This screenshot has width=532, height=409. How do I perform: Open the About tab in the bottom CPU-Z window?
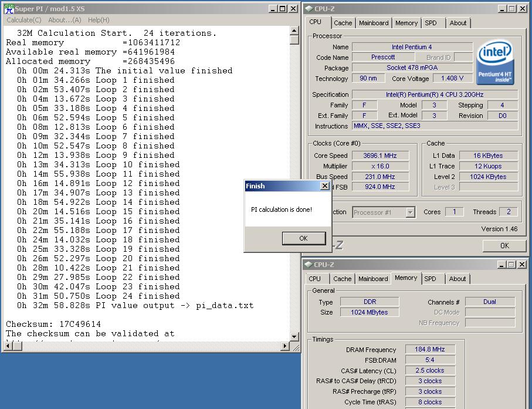[458, 279]
